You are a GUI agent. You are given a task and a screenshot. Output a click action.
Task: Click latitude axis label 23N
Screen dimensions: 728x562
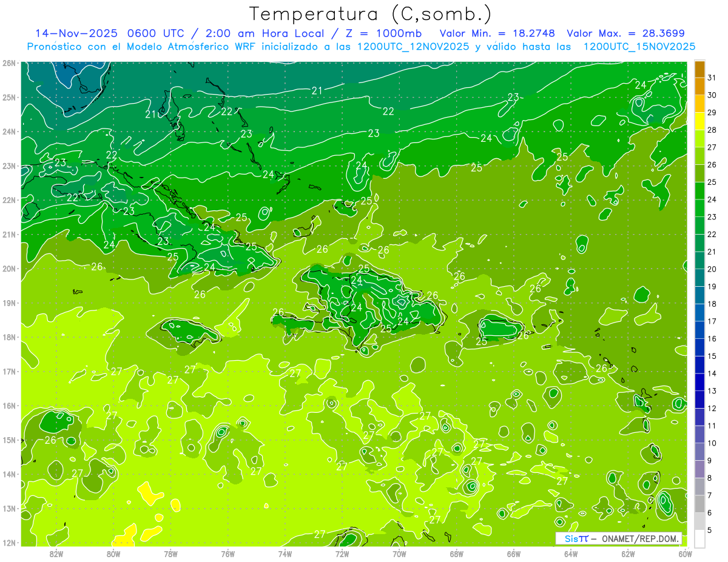pos(9,166)
